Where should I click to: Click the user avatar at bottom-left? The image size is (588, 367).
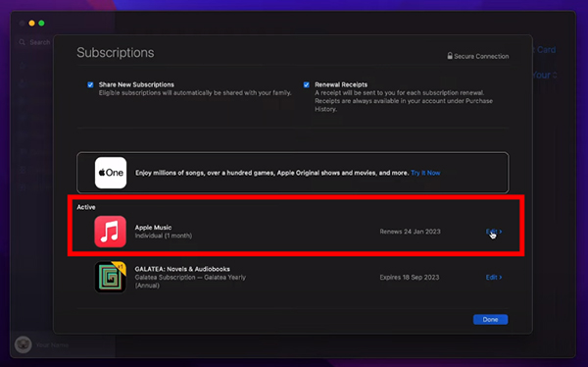(24, 344)
